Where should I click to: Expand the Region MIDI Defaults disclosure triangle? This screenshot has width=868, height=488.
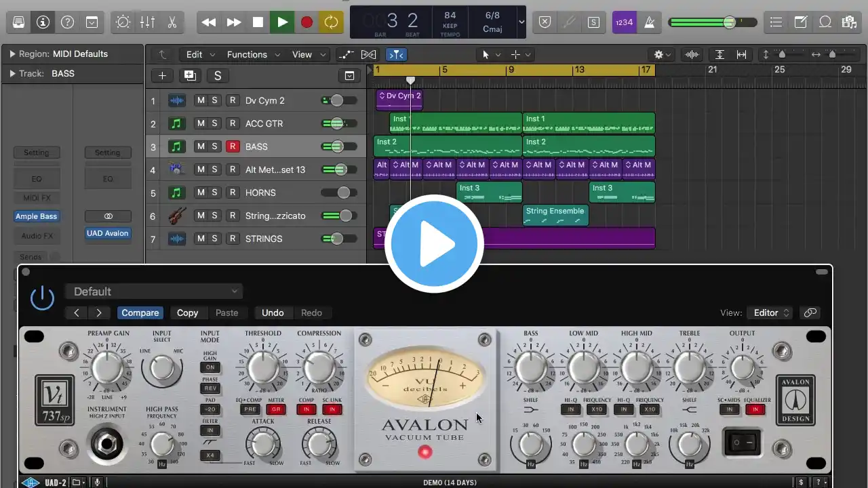click(12, 54)
